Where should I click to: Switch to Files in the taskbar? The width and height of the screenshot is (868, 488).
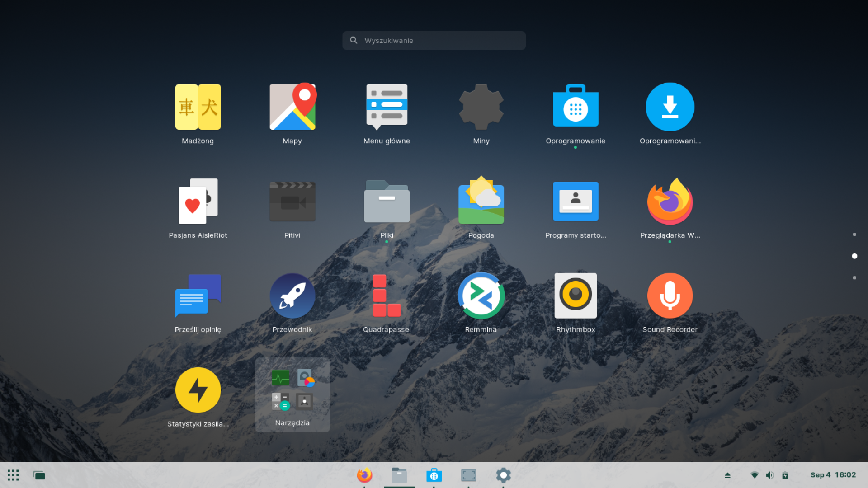(399, 475)
